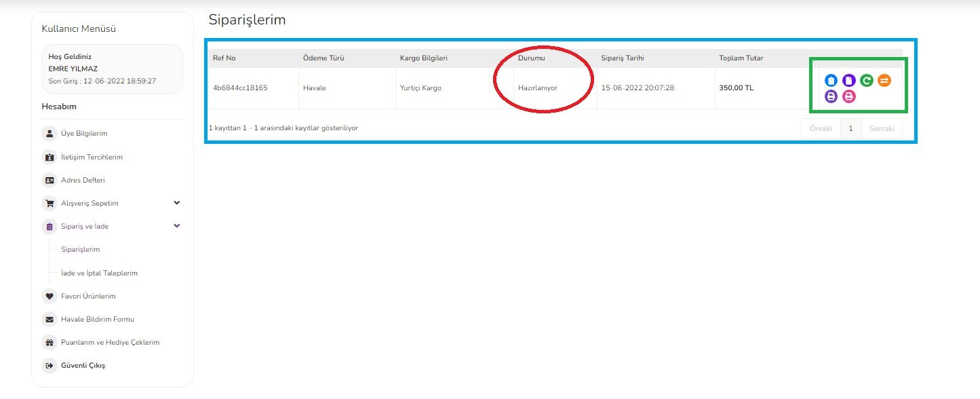Viewport: 980px width, 399px height.
Task: Click the dark purple document icon
Action: coord(848,81)
